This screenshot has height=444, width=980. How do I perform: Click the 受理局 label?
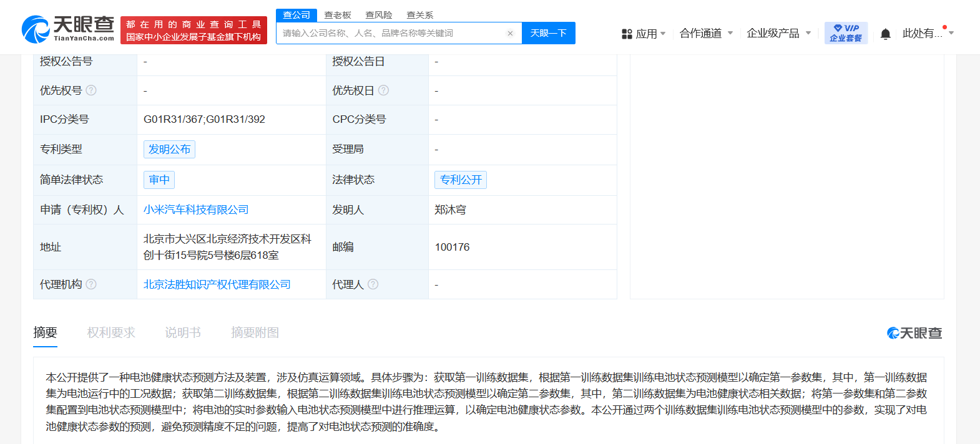click(x=348, y=150)
